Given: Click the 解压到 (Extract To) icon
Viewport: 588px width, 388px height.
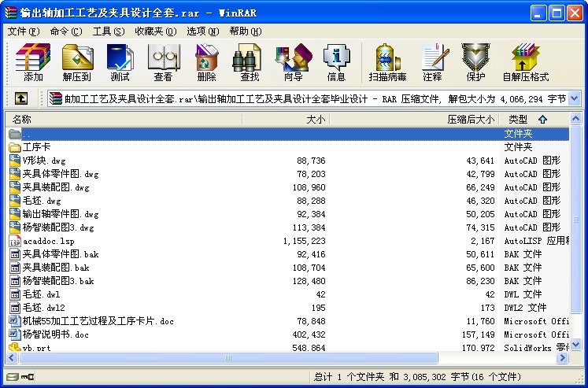Looking at the screenshot, I should [x=77, y=63].
